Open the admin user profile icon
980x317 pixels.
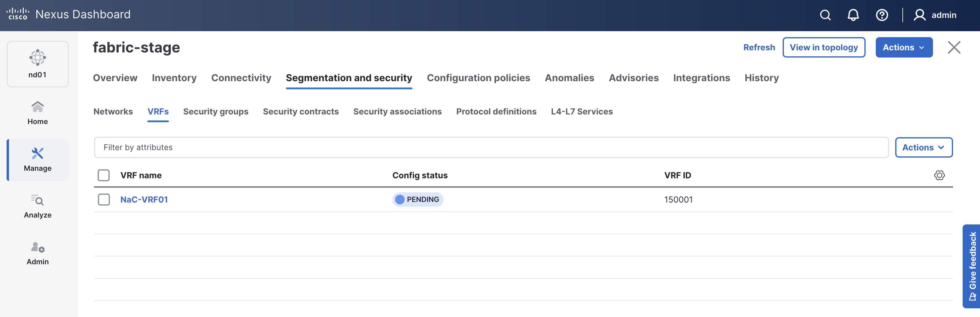click(x=919, y=15)
